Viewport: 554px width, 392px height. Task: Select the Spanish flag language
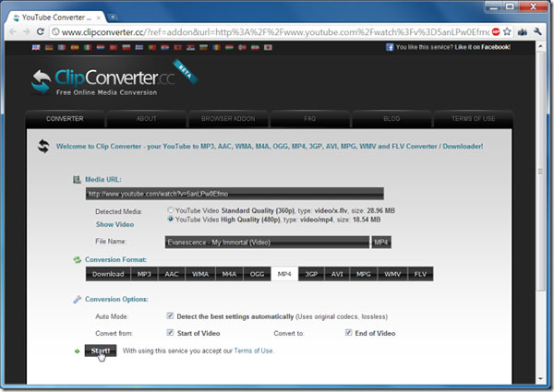[75, 47]
